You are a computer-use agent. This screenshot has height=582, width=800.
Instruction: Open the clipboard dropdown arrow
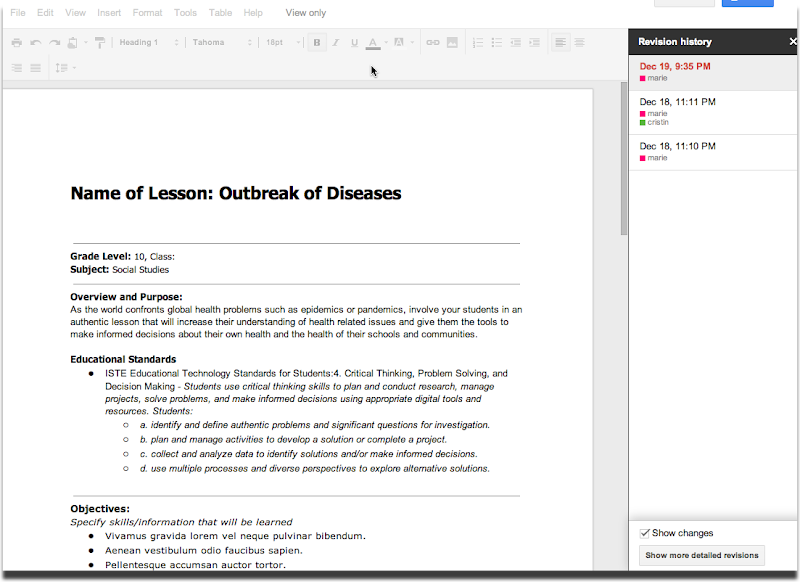(x=86, y=42)
